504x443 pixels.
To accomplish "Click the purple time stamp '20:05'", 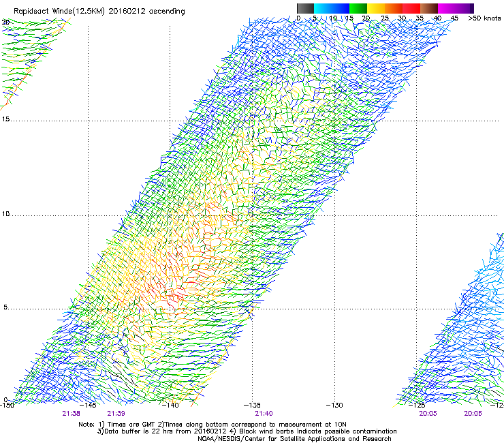I will click(428, 414).
